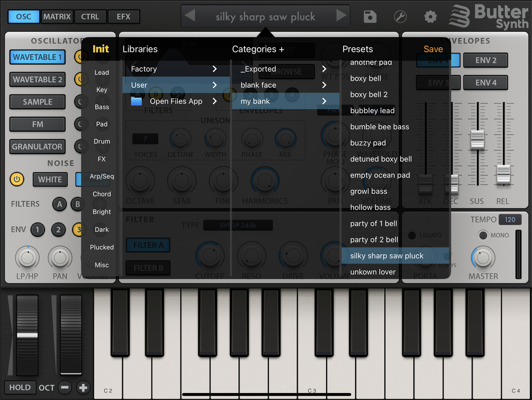Open the ENV 2 envelope
Viewport: 532px width, 400px height.
pos(485,60)
